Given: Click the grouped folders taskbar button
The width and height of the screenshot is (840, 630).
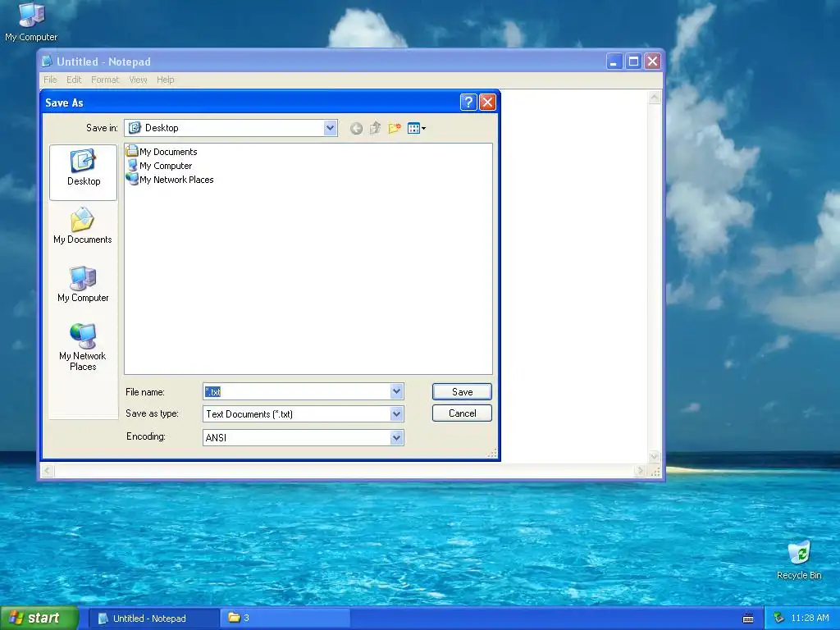Looking at the screenshot, I should pyautogui.click(x=285, y=619).
